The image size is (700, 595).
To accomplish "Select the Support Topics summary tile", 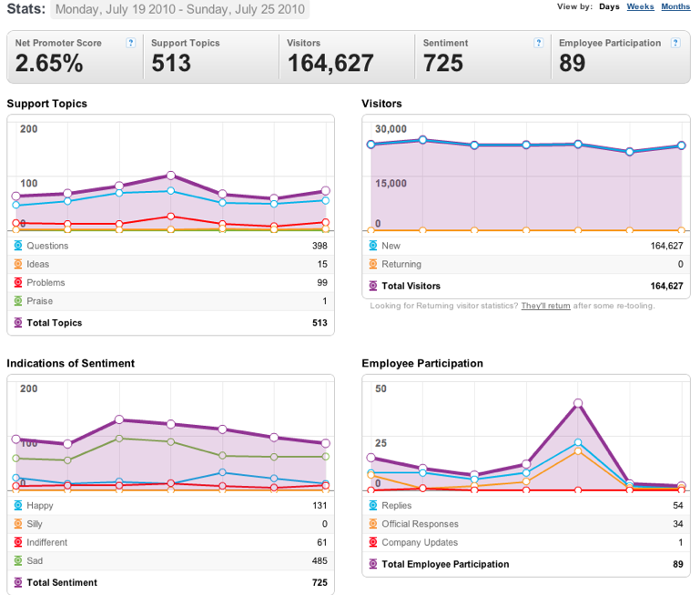I will (211, 56).
